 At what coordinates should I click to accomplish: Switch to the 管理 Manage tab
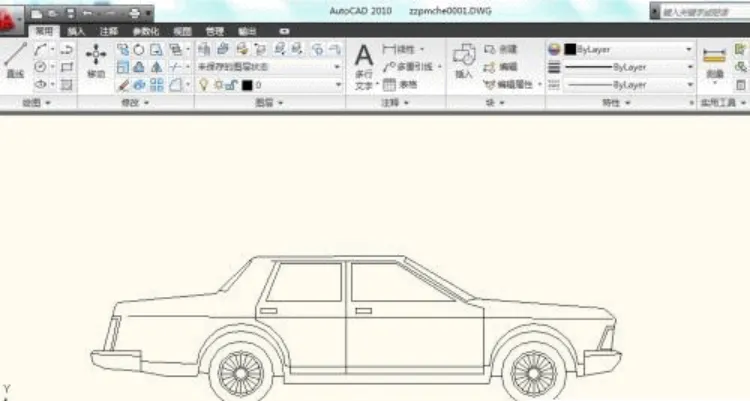pyautogui.click(x=215, y=31)
